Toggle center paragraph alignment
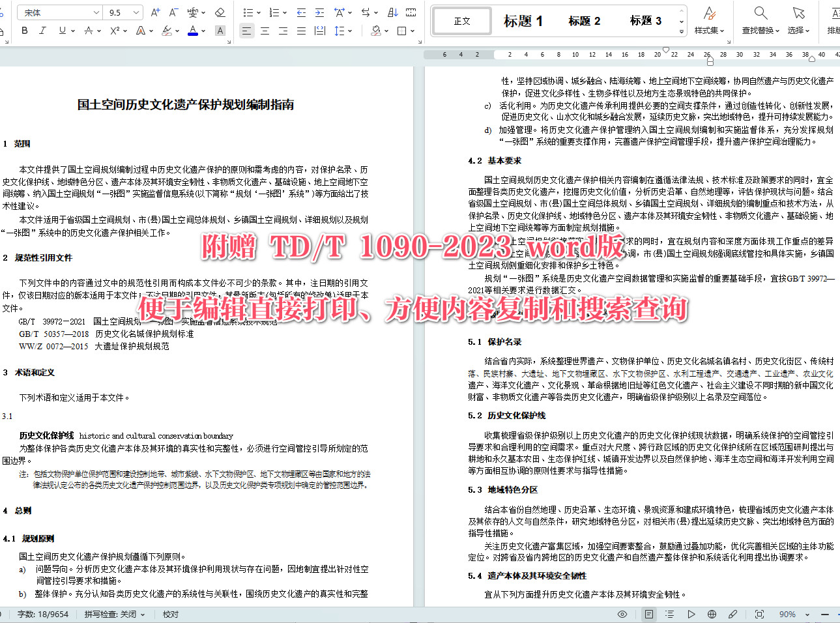The image size is (840, 623). click(x=266, y=31)
